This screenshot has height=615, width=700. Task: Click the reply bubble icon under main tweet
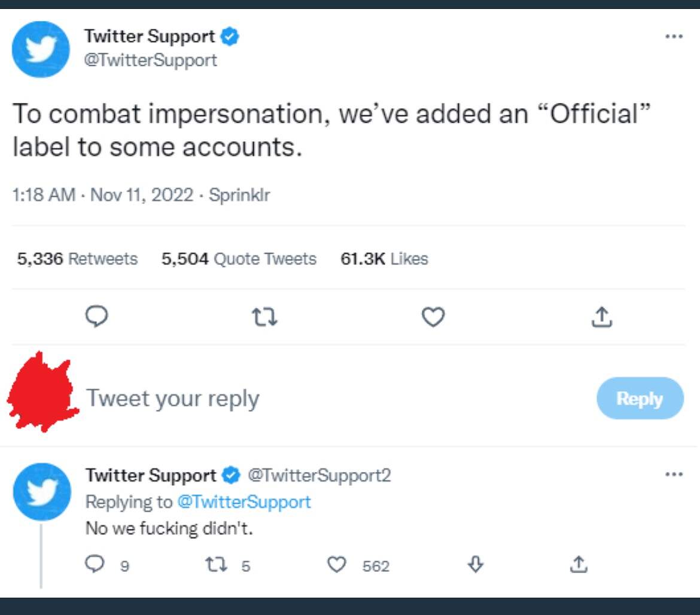pos(96,316)
